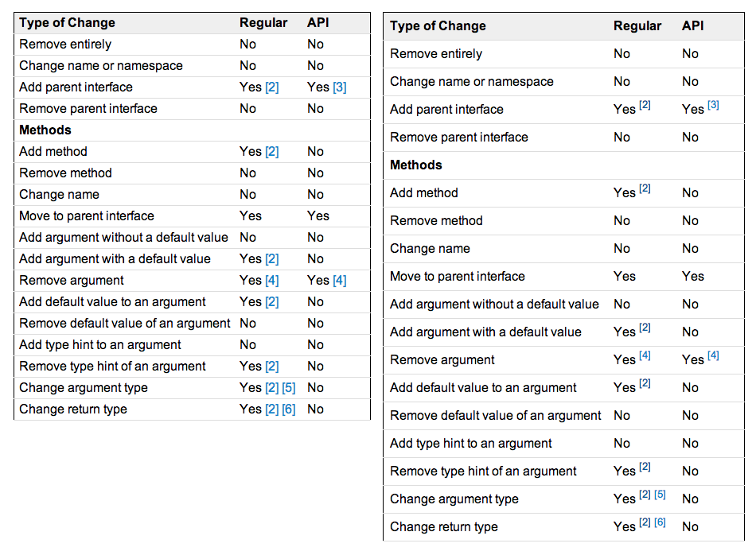This screenshot has width=756, height=555.
Task: Open superscript footnote [3] for Add parent interface
Action: [713, 105]
